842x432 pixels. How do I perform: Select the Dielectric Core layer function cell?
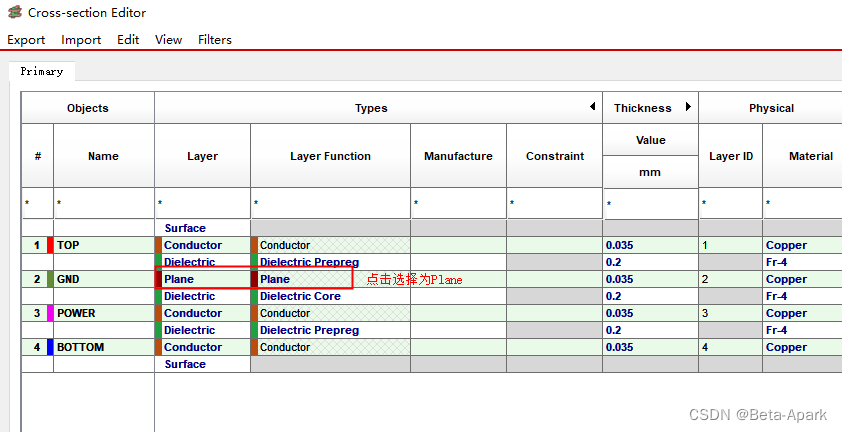pos(330,296)
